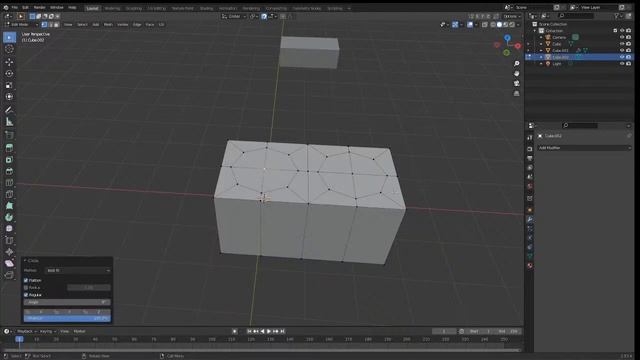Click the blue Z axis gizmo ball
640x360 pixels.
click(507, 38)
